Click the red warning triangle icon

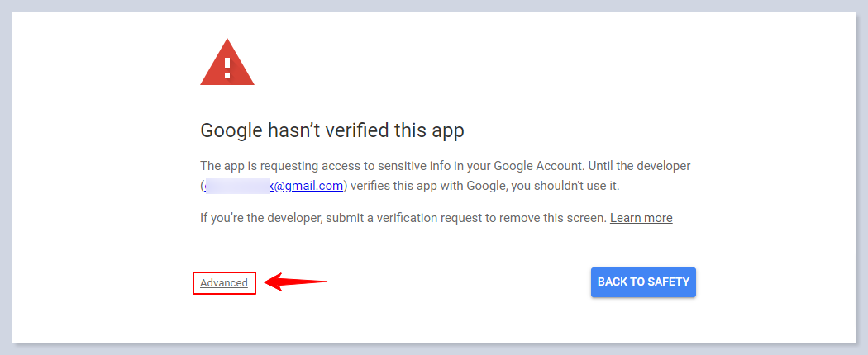pos(227,64)
